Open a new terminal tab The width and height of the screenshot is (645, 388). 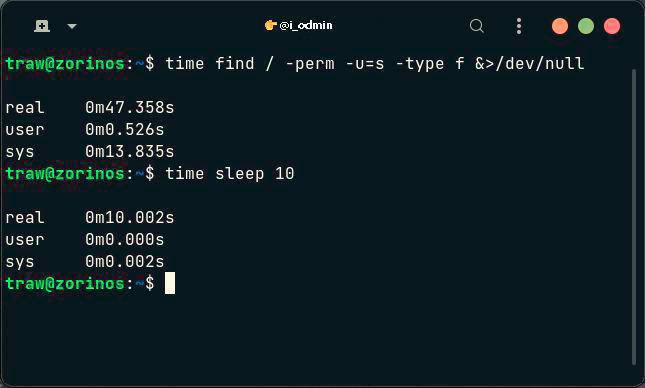coord(42,26)
